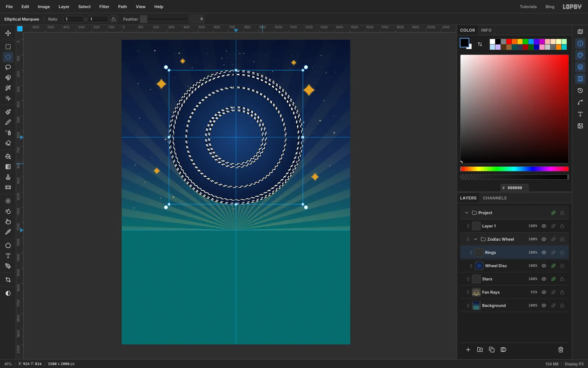Select the Wheel Disc layer thumbnail
The image size is (588, 368).
[479, 266]
